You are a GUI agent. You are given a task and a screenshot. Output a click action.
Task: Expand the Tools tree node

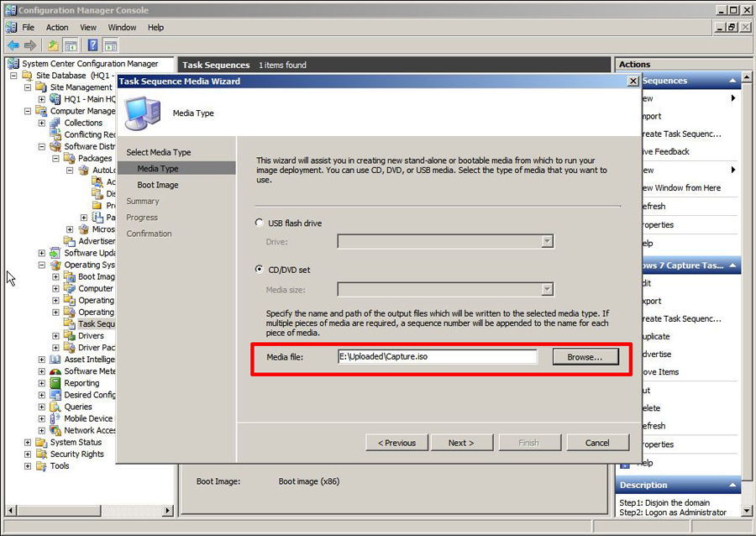pos(28,466)
